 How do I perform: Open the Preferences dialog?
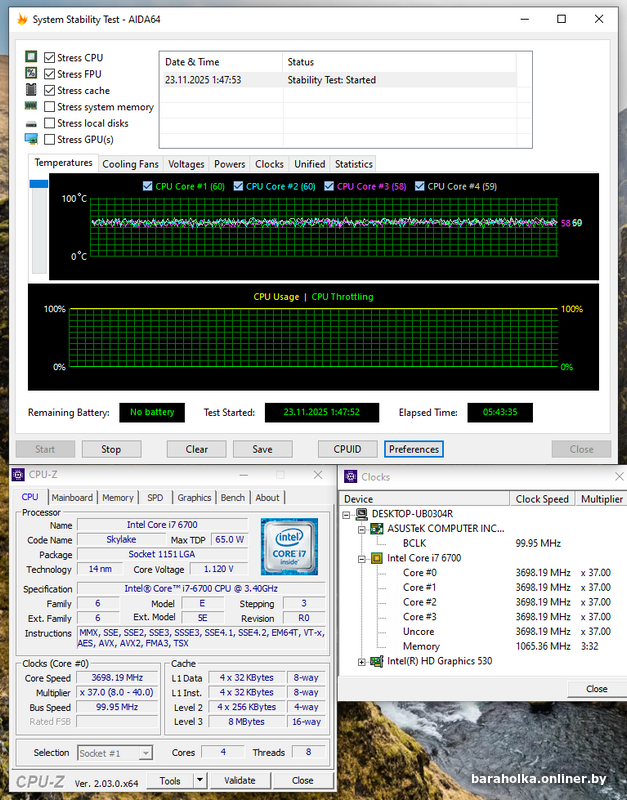click(414, 449)
